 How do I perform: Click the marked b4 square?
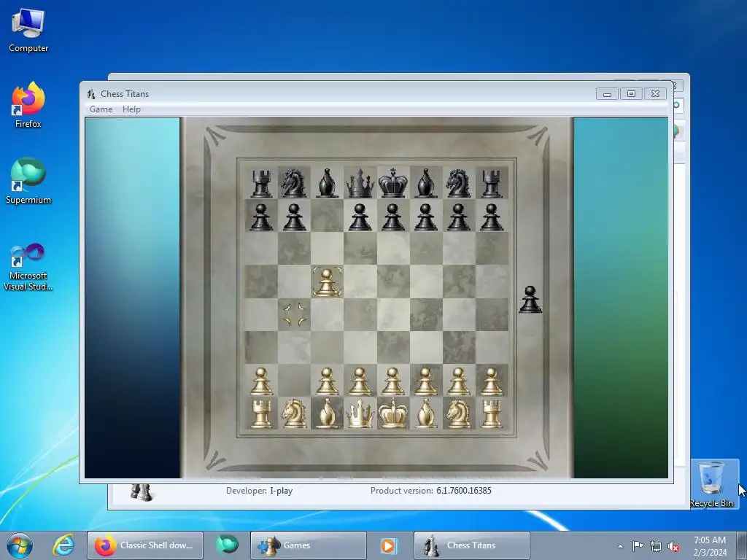pyautogui.click(x=294, y=314)
